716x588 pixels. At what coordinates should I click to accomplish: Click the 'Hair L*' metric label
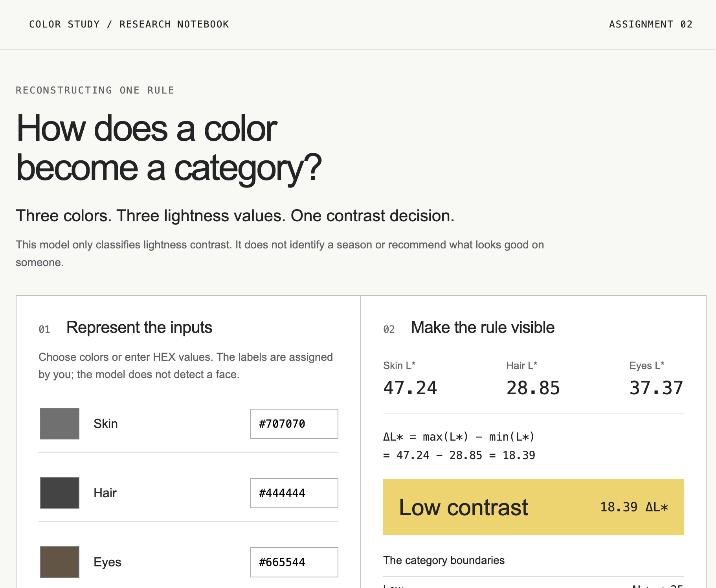coord(522,366)
